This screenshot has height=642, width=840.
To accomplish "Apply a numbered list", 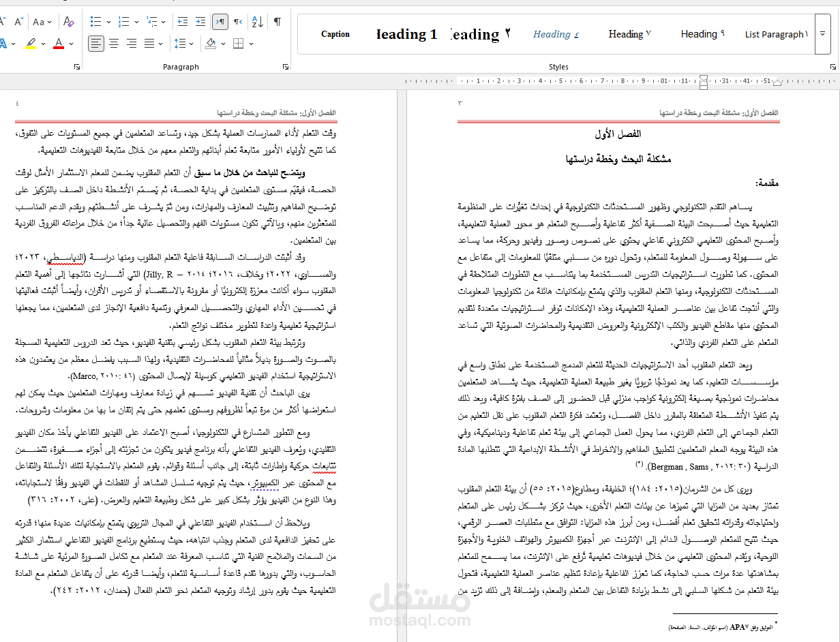I will (x=123, y=22).
